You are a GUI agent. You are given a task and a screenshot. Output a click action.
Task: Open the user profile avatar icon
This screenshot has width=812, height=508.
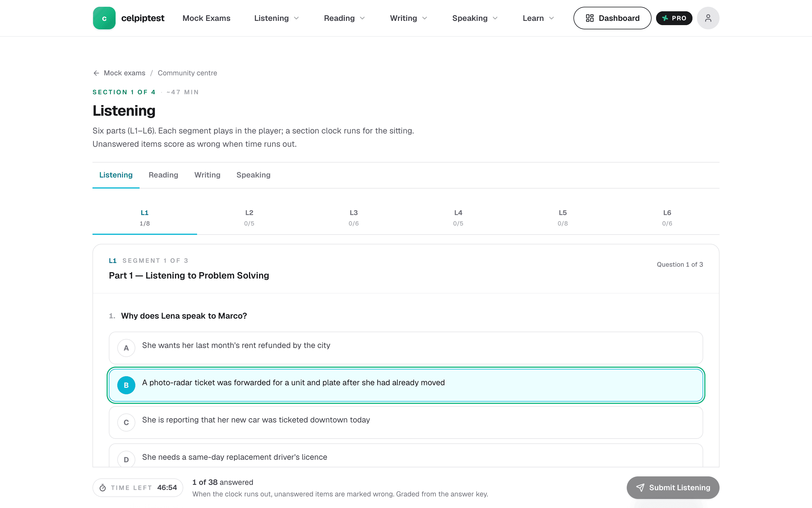[708, 18]
